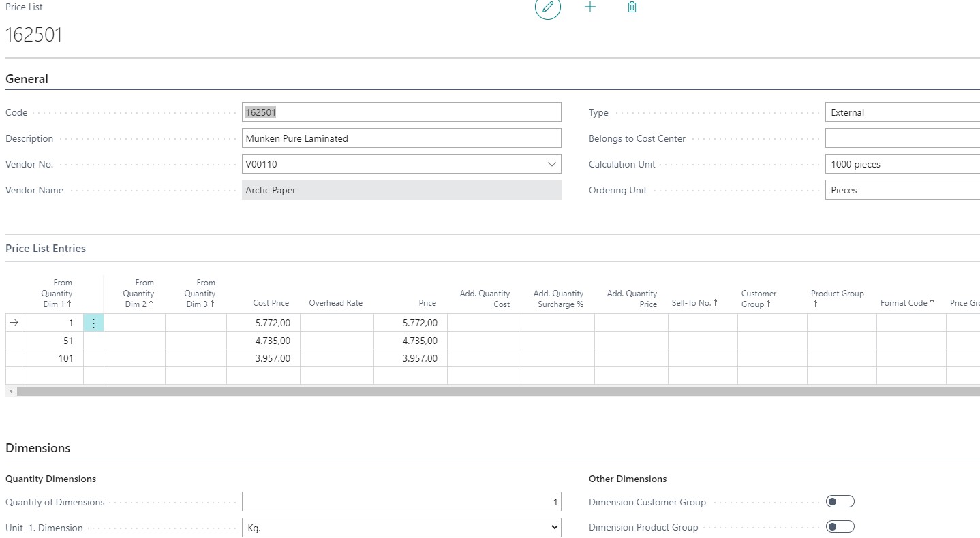Open the Calculation Unit dropdown
The image size is (980, 538).
[x=902, y=164]
